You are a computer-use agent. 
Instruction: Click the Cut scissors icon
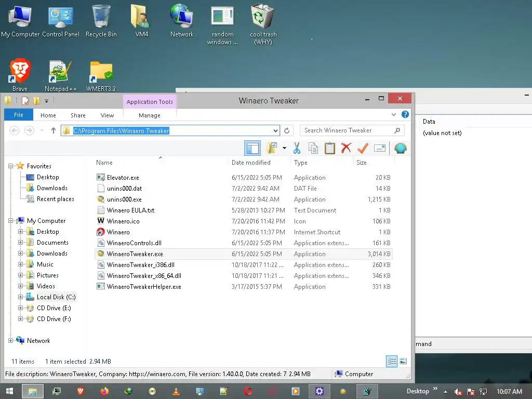297,148
